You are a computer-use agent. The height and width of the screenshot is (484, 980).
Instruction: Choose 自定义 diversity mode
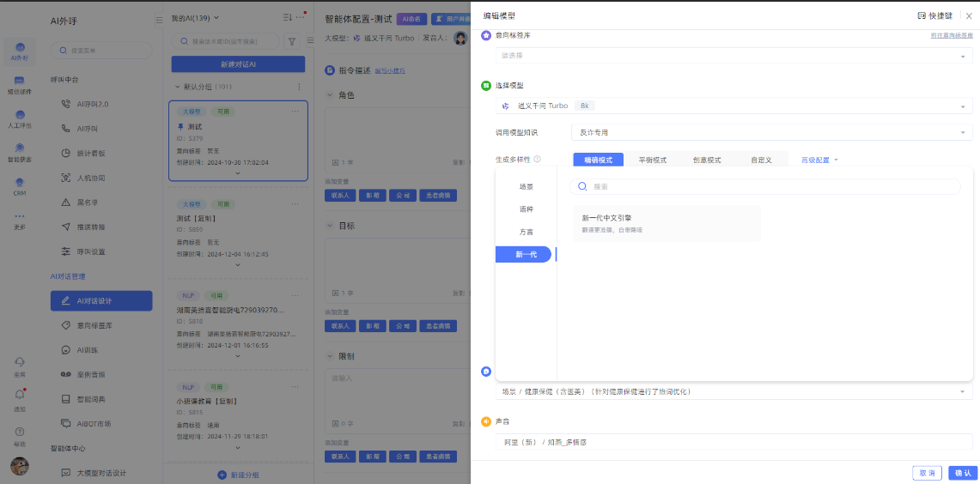pyautogui.click(x=760, y=160)
